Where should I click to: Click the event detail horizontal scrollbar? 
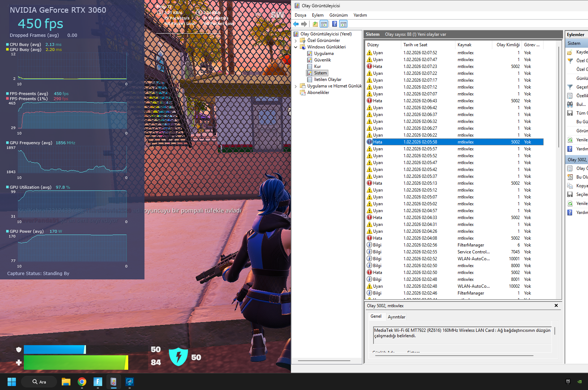454,356
